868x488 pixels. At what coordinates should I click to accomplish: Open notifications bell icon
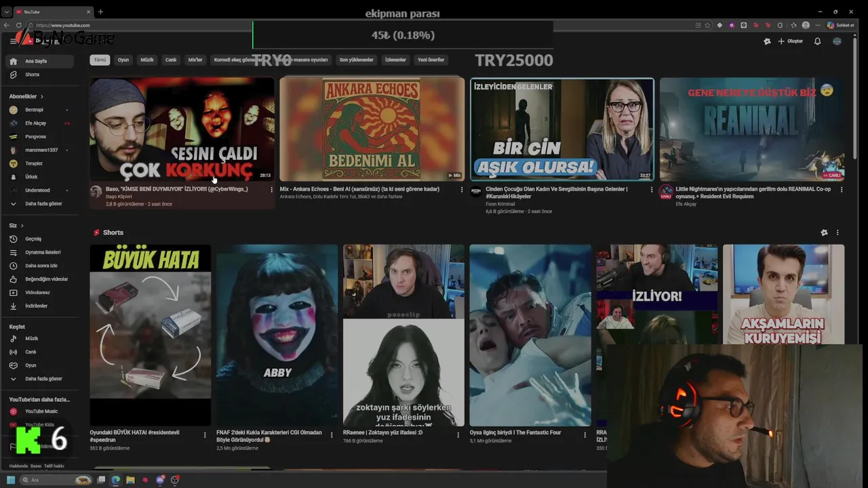(x=817, y=41)
